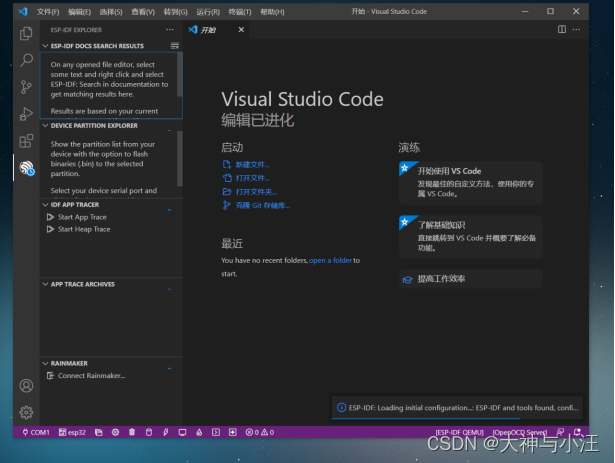Viewport: 615px width, 463px height.
Task: Click the esp32 target status item
Action: (x=72, y=432)
